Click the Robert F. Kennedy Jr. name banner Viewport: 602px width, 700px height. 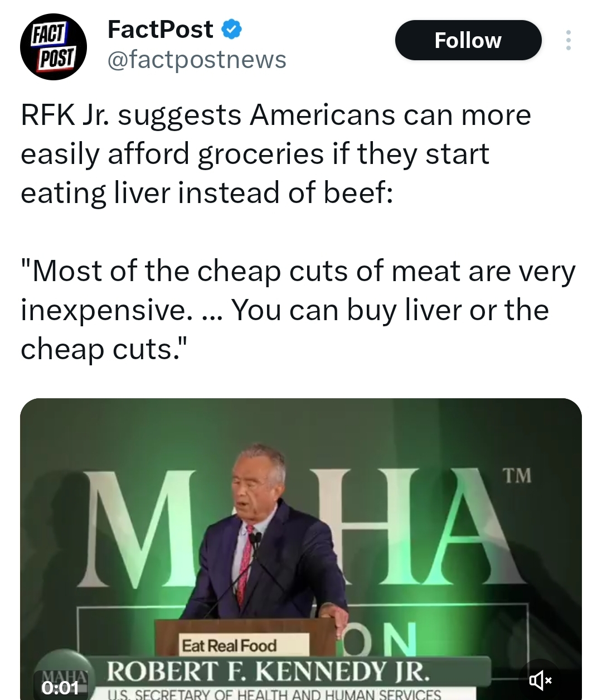(268, 671)
